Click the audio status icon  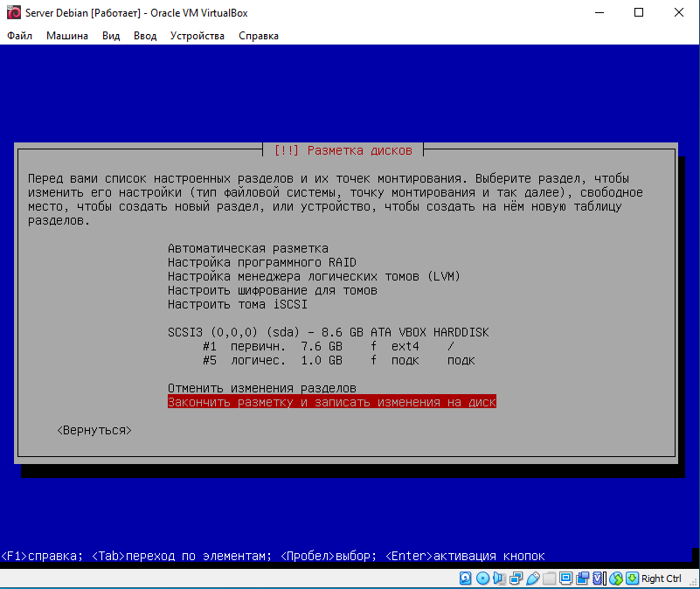point(499,579)
